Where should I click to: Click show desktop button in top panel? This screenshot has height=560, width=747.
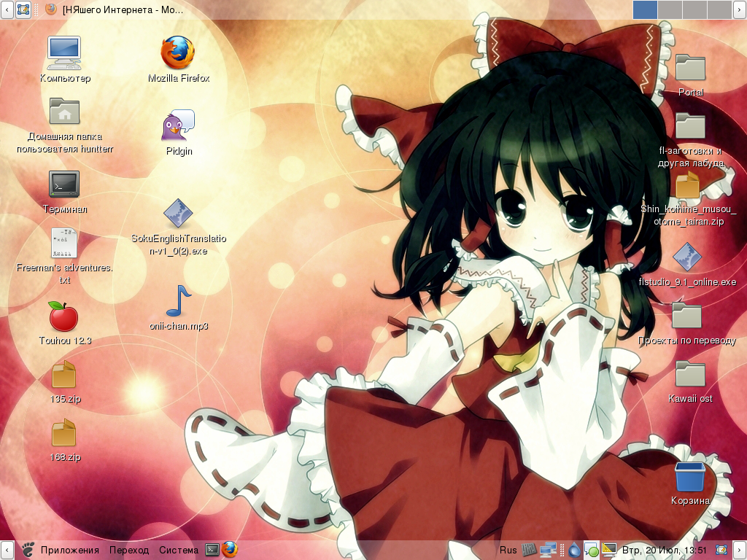point(23,9)
